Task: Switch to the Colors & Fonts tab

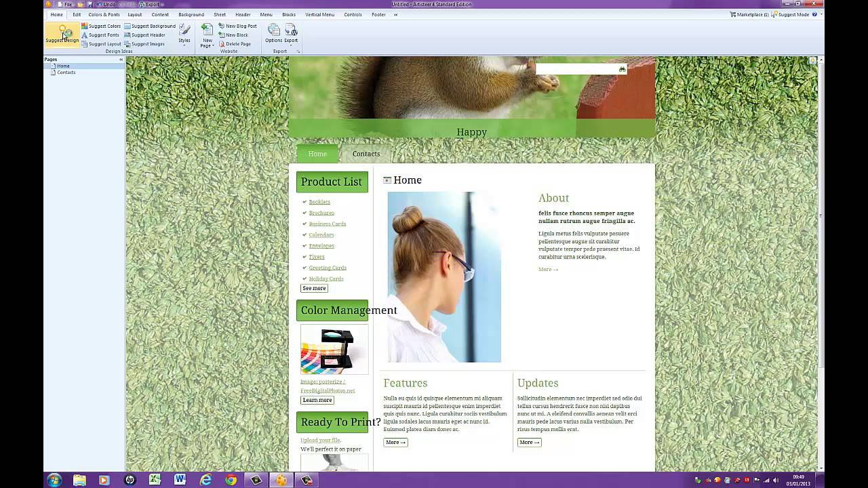Action: coord(104,14)
